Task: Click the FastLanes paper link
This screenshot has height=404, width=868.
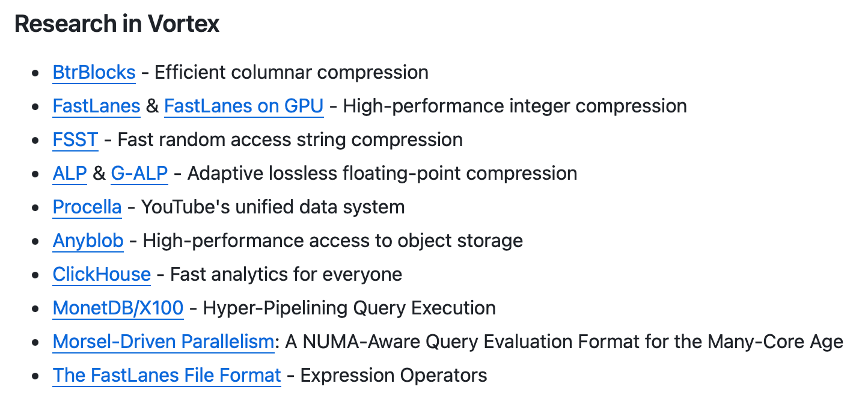Action: pyautogui.click(x=96, y=106)
